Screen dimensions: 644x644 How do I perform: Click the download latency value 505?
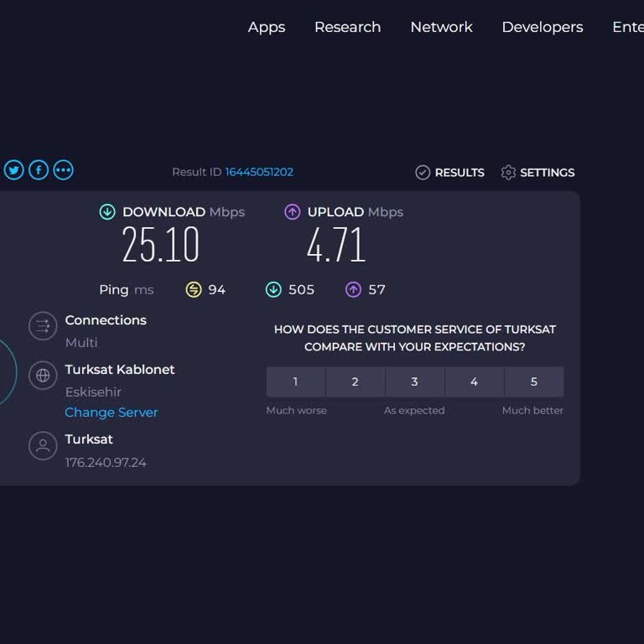pos(302,290)
